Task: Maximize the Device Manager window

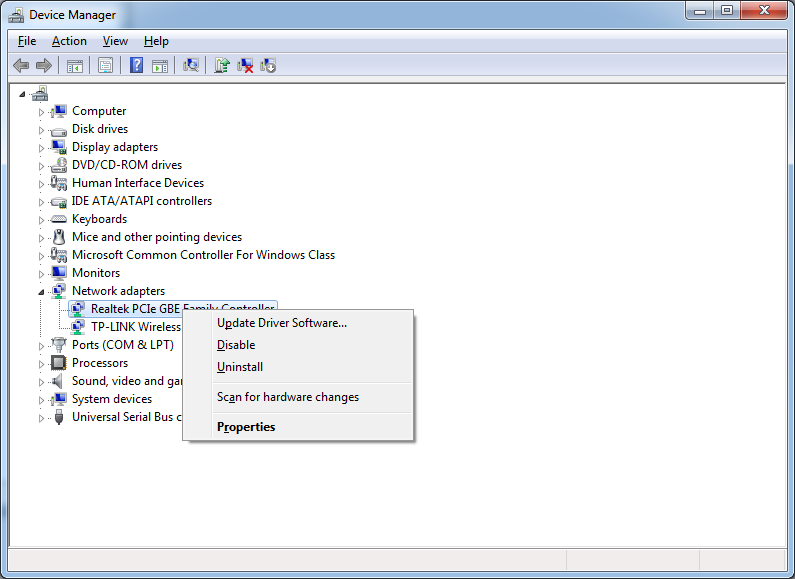Action: [727, 10]
